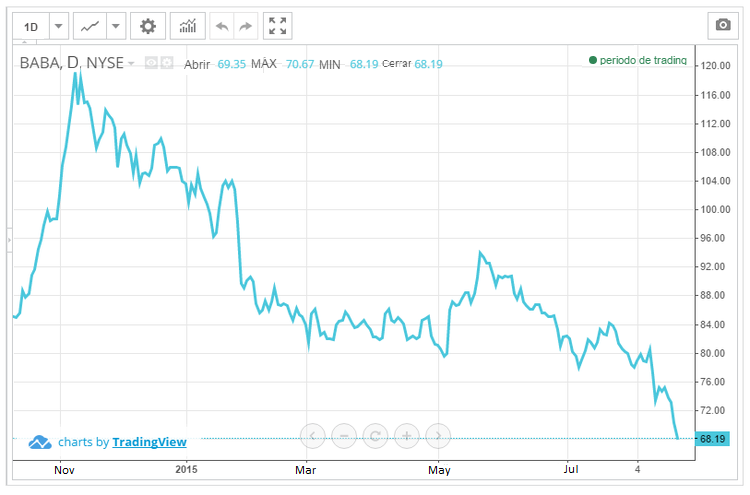The height and width of the screenshot is (495, 750).
Task: Select the 1D interval button
Action: point(32,26)
